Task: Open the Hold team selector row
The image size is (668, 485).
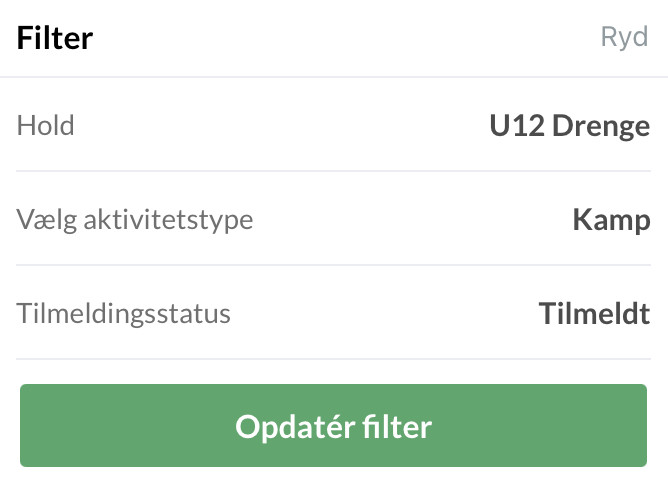Action: tap(334, 126)
